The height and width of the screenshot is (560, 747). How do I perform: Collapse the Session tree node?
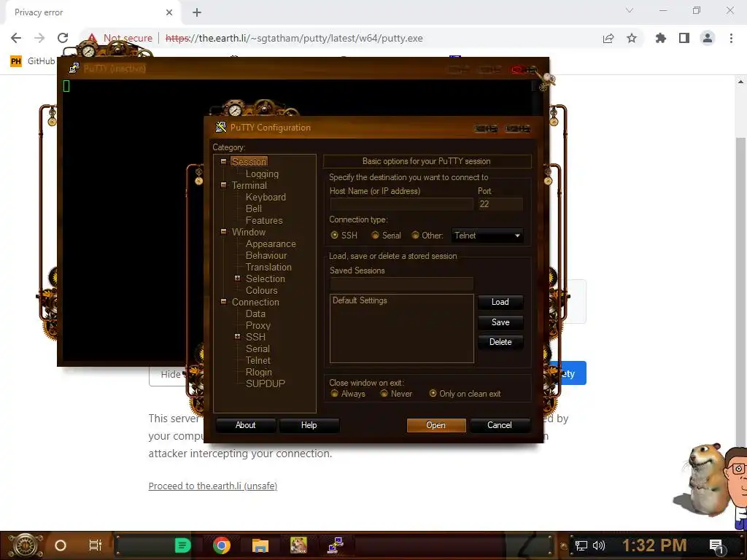tap(223, 161)
